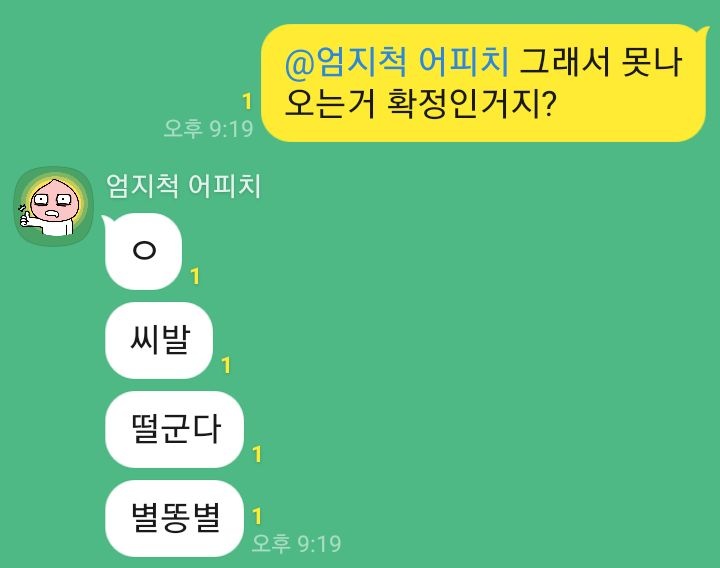Click the unread count next to ㅇ bubble

point(195,276)
